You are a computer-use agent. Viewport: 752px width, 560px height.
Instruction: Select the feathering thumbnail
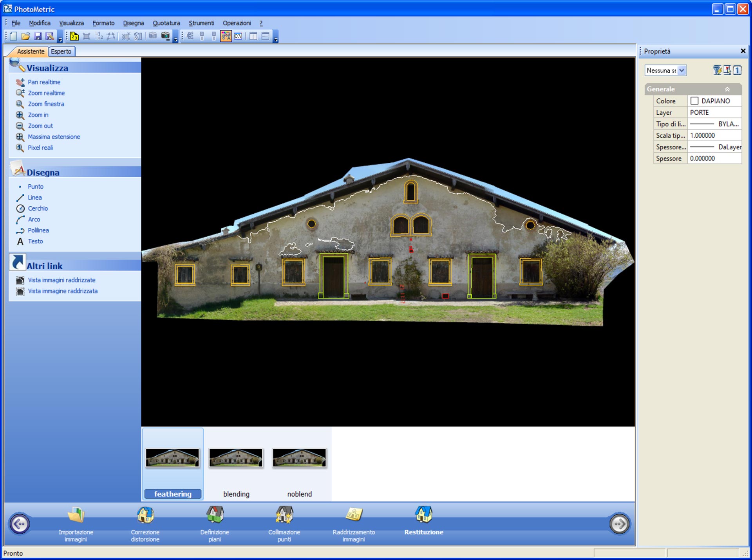pyautogui.click(x=173, y=464)
